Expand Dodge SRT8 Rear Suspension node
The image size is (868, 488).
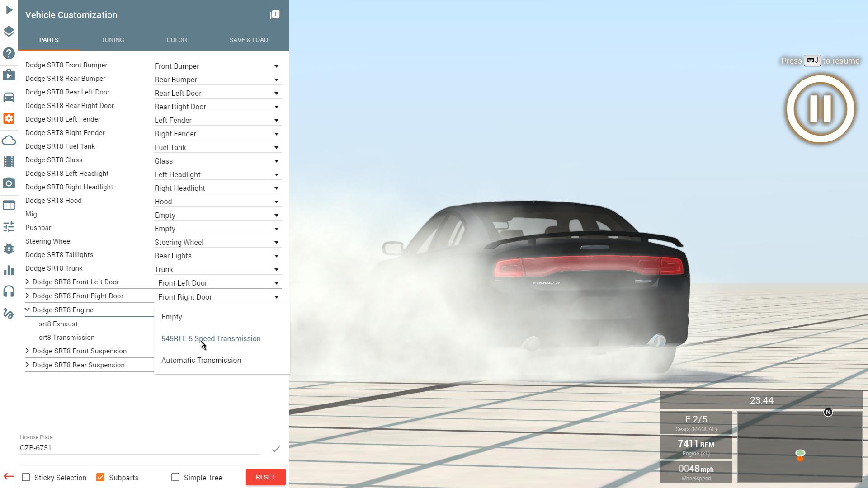[x=27, y=365]
